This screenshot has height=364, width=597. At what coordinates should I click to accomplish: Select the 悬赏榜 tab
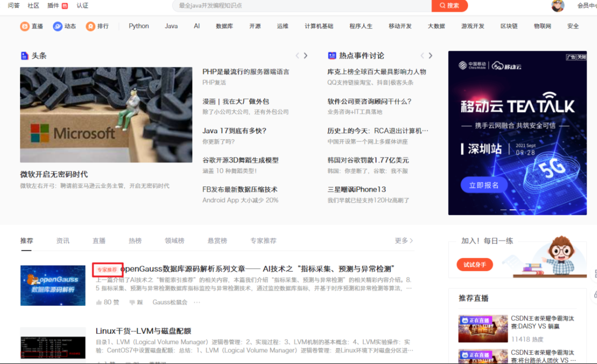pos(217,241)
